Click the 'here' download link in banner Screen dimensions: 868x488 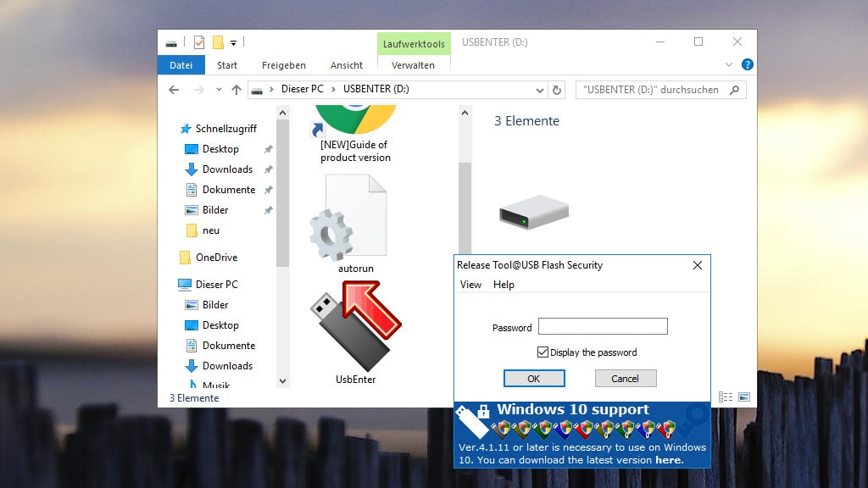pyautogui.click(x=669, y=460)
